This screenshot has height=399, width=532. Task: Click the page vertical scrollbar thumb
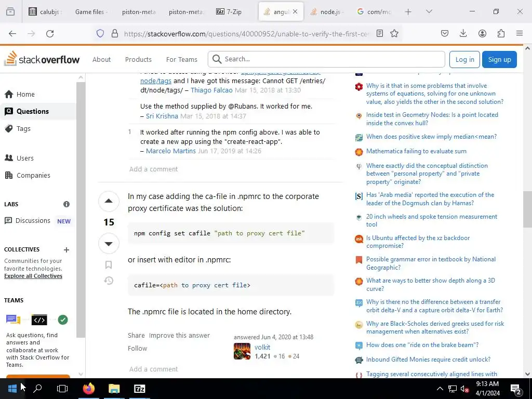pos(527,209)
